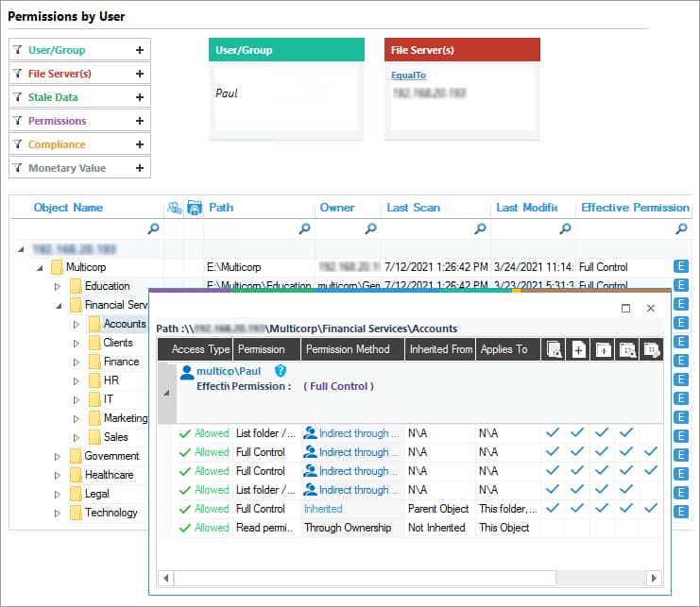This screenshot has height=607, width=700.
Task: Click the add plus on File Server(s) filter
Action: (140, 74)
